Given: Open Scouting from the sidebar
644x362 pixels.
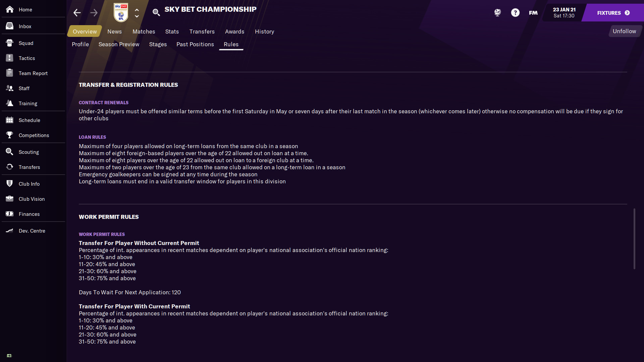Looking at the screenshot, I should tap(29, 152).
